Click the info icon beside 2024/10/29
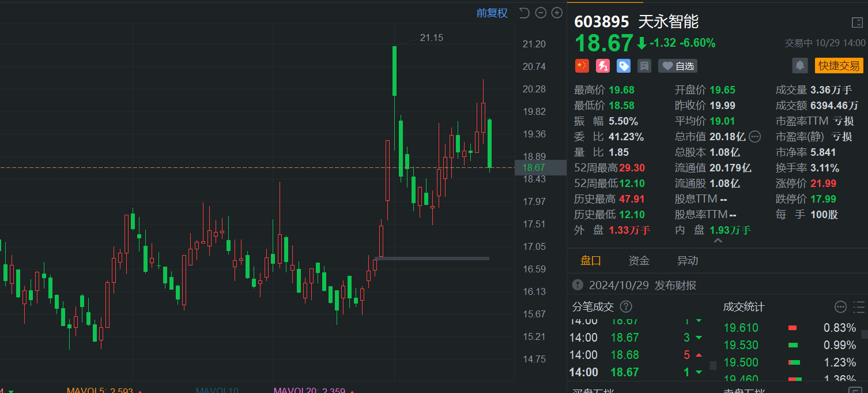Screen dimensions: 868x393 point(578,285)
